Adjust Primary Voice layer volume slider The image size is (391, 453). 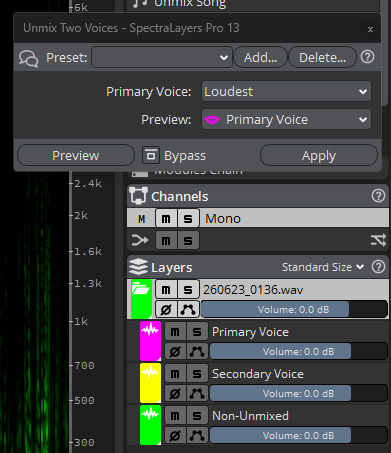click(x=298, y=351)
